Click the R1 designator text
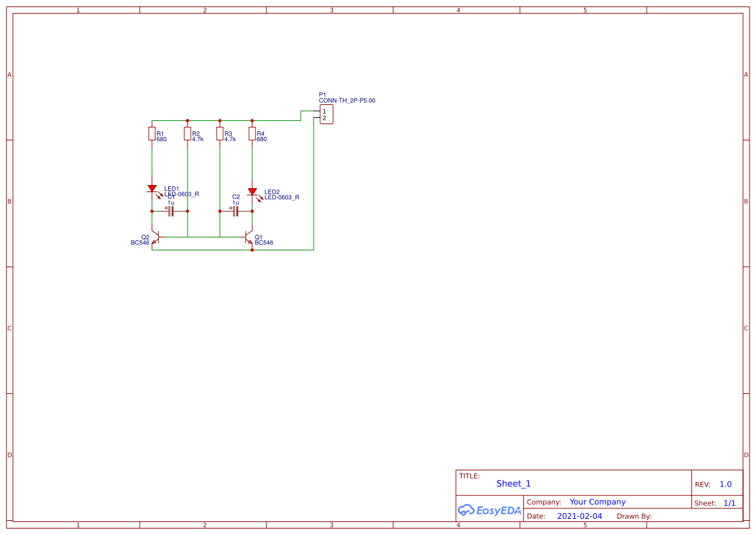The width and height of the screenshot is (756, 535). [160, 134]
